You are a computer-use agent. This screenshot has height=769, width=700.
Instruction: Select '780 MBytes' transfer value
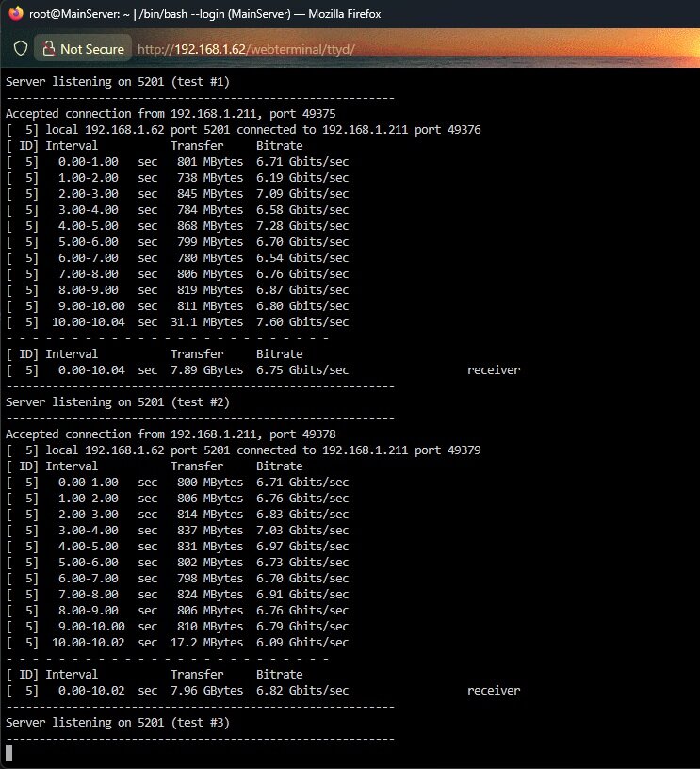210,258
